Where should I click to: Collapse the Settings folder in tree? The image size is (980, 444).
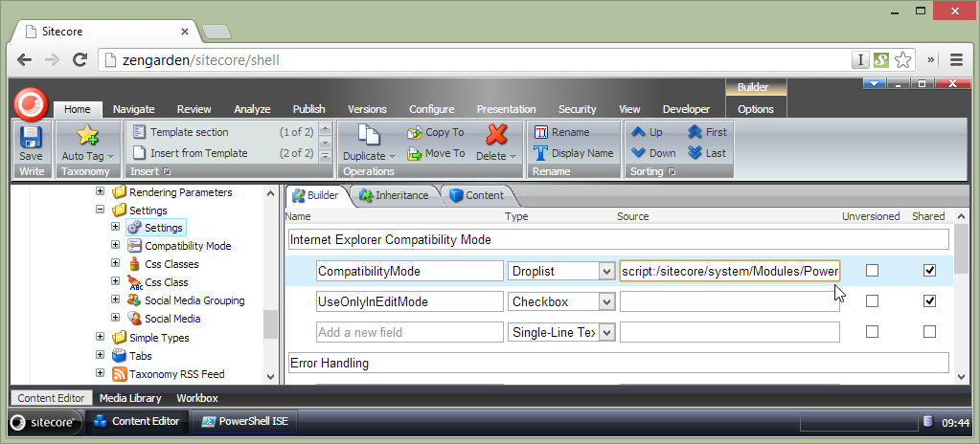point(101,210)
